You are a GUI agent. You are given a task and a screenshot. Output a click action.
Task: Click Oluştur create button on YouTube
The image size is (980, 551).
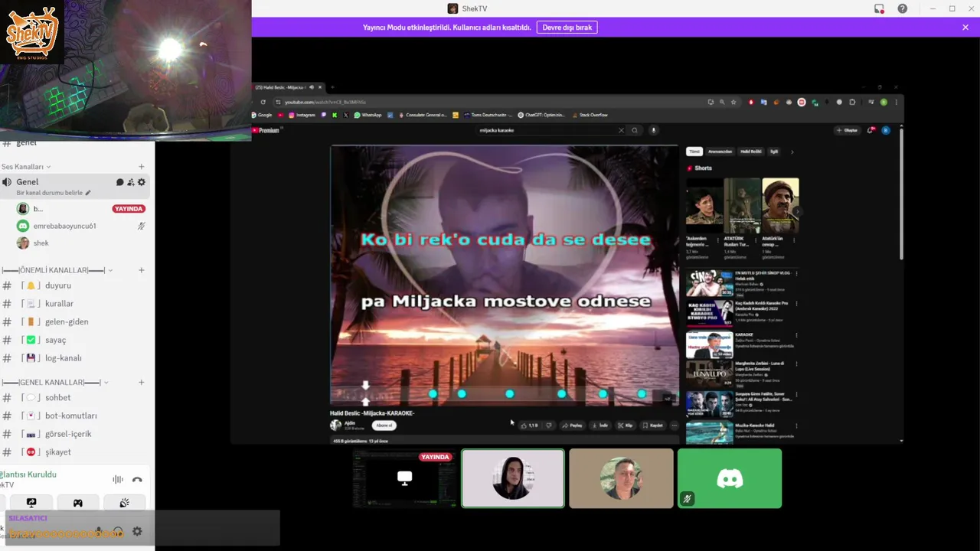pos(848,130)
